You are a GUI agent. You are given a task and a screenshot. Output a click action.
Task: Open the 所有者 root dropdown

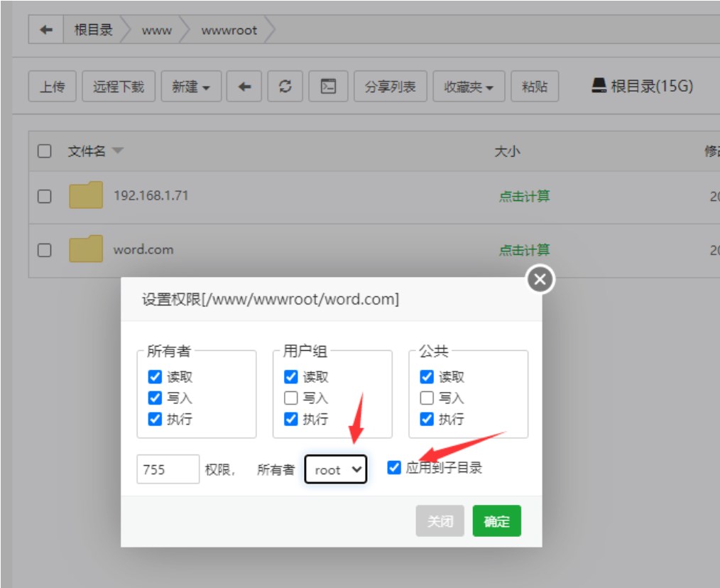point(336,469)
